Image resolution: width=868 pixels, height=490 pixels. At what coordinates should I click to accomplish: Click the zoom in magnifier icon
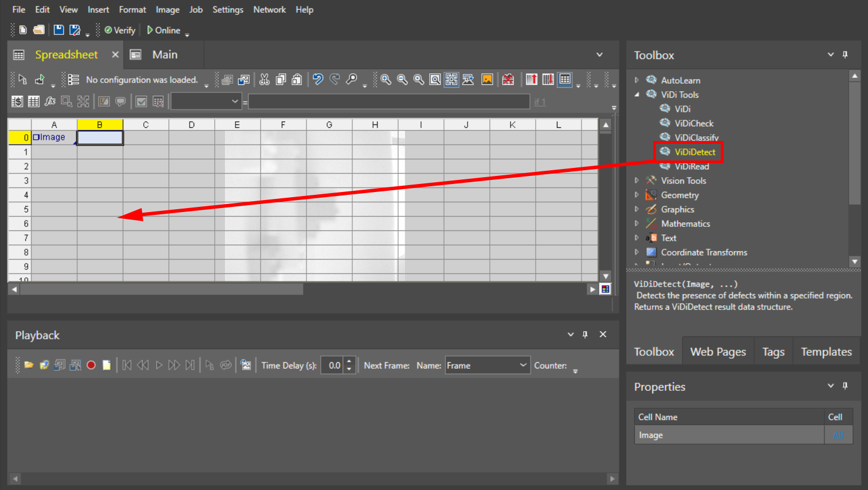[x=386, y=80]
